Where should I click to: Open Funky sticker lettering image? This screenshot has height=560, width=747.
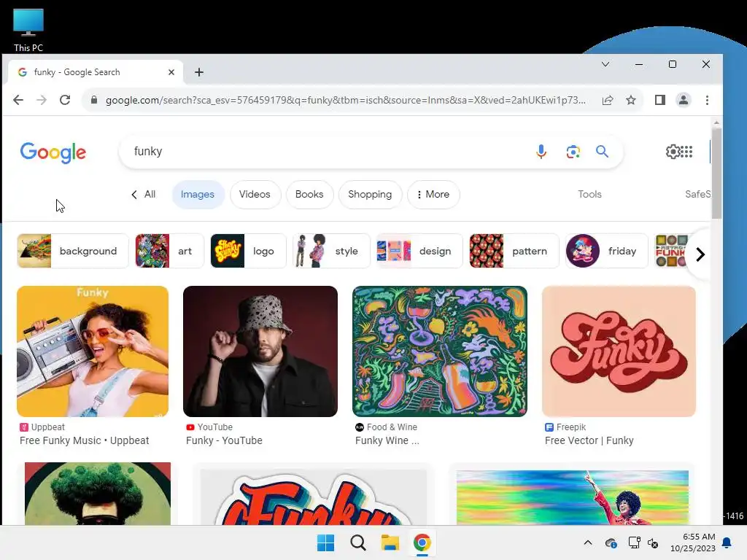314,497
